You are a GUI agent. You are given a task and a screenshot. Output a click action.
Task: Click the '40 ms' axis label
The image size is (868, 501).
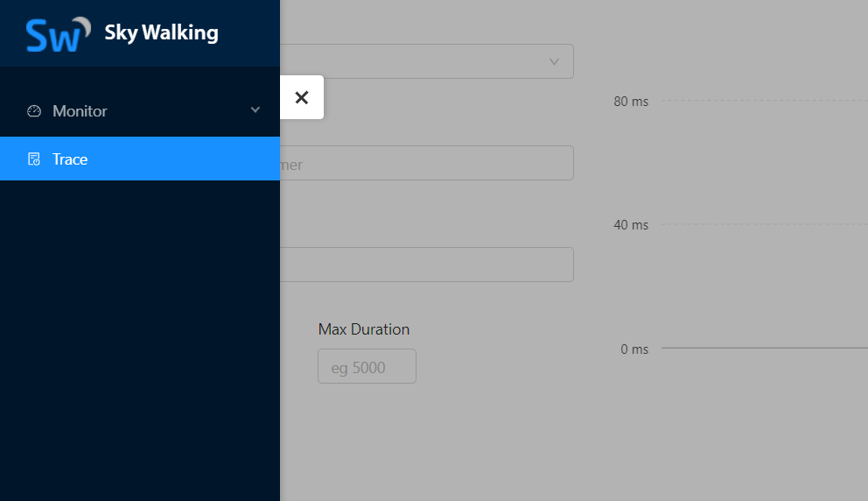click(x=631, y=225)
